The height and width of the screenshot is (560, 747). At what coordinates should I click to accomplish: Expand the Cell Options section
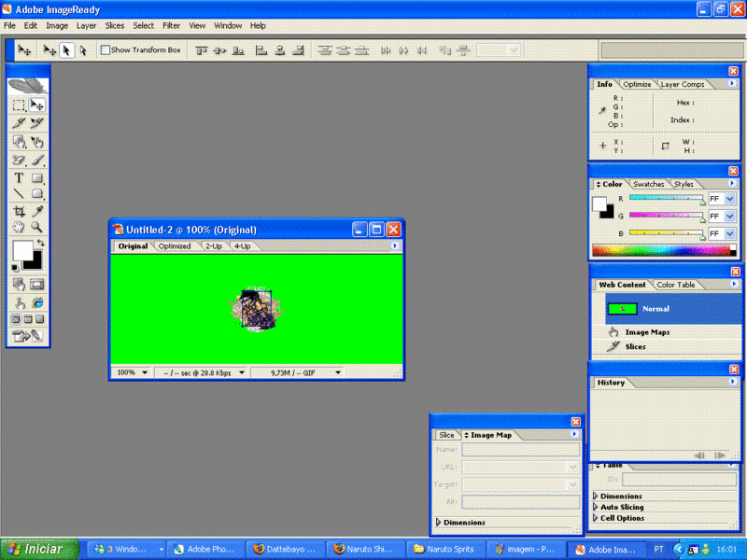click(596, 518)
